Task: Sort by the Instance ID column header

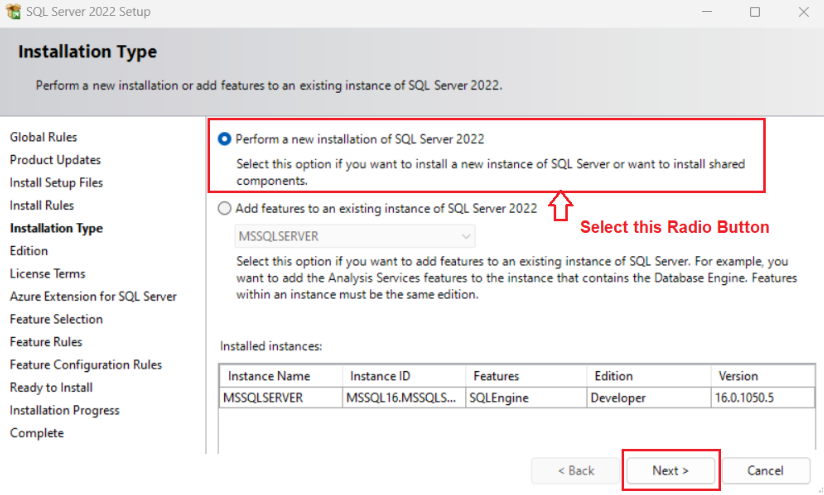Action: click(x=404, y=376)
